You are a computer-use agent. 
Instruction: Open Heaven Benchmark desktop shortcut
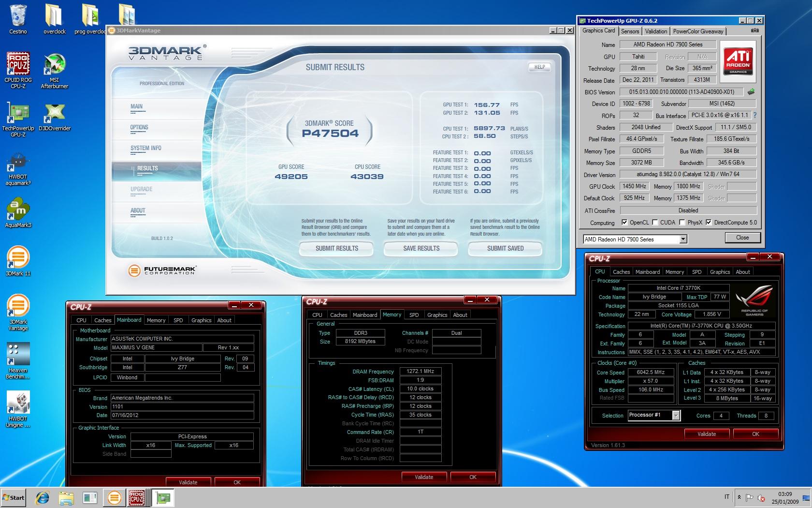click(x=18, y=361)
